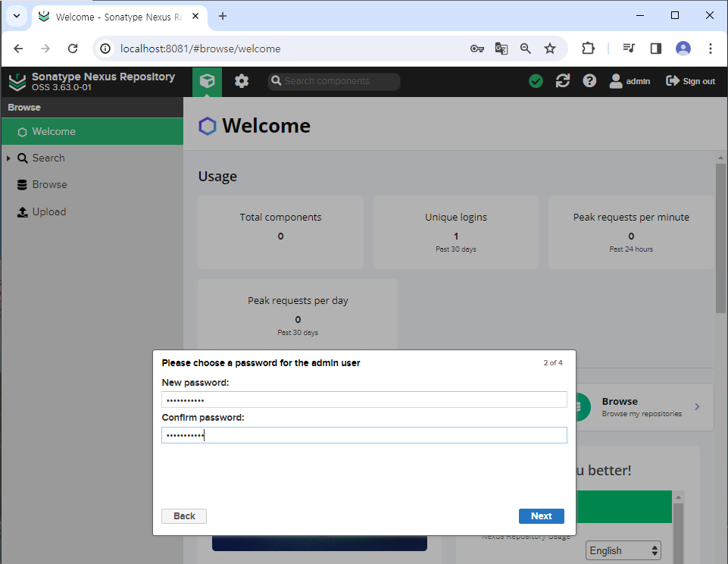Viewport: 728px width, 564px height.
Task: Open the Browse my repositories card
Action: (645, 407)
